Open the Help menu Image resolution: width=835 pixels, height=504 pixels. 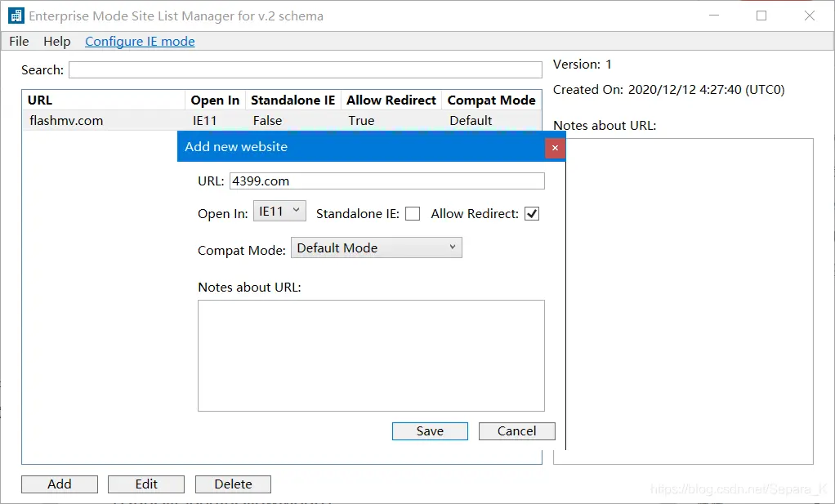[57, 42]
